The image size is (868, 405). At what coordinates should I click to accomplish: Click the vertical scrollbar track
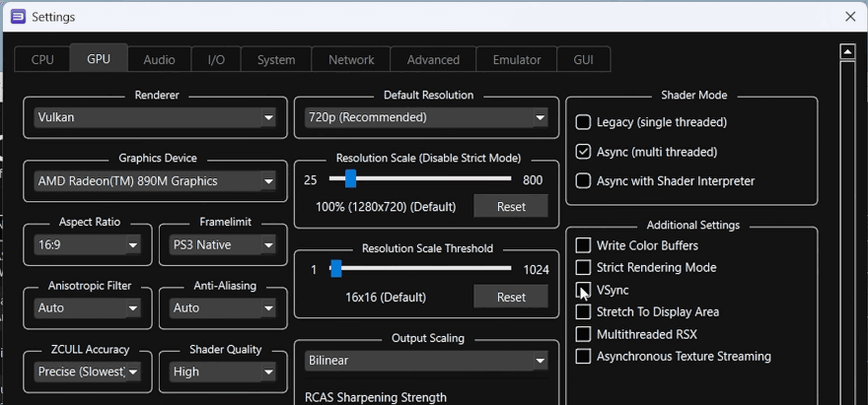pyautogui.click(x=847, y=233)
